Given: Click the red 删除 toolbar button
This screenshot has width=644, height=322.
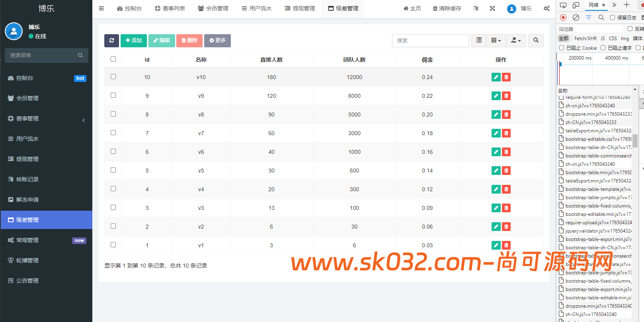Looking at the screenshot, I should coord(189,41).
